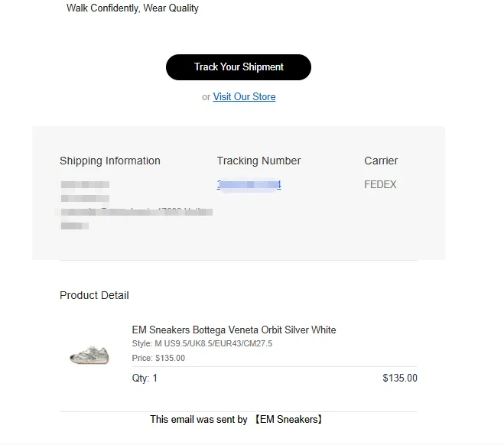Click the "or" text before Visit Our Store
The height and width of the screenshot is (445, 504).
coord(206,97)
